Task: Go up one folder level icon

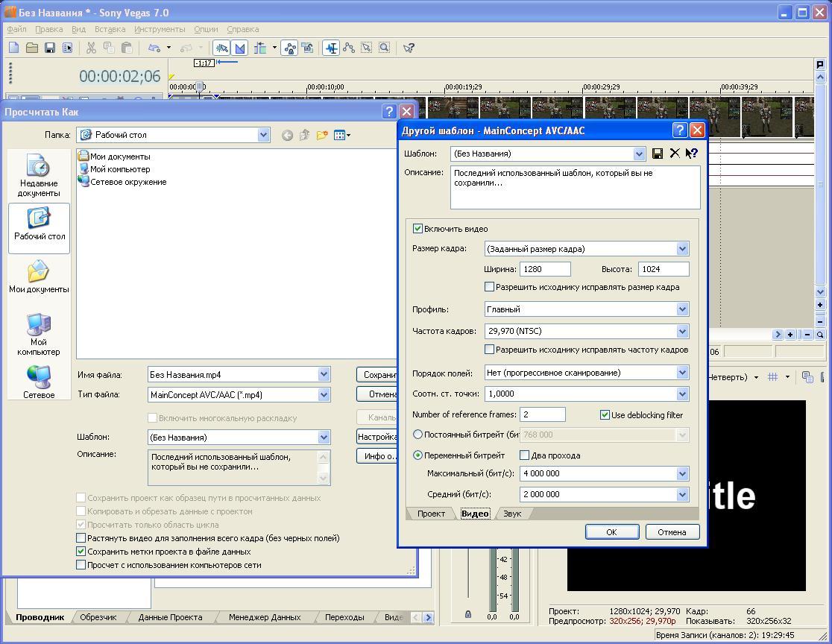Action: pos(305,135)
